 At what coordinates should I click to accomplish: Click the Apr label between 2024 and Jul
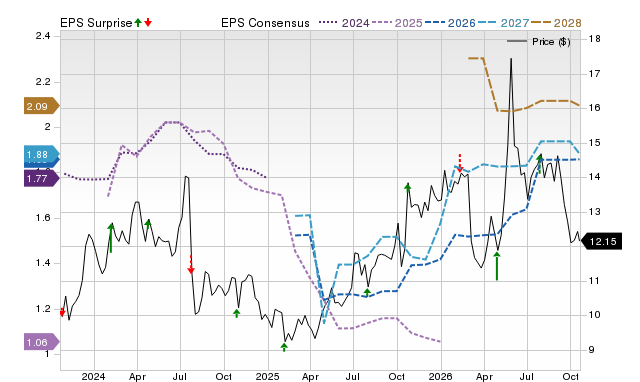[x=137, y=376]
